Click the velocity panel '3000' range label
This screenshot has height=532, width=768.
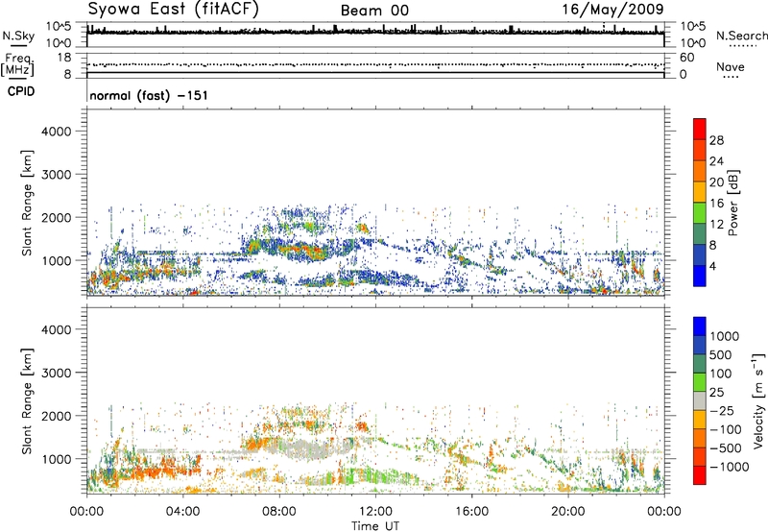56,373
